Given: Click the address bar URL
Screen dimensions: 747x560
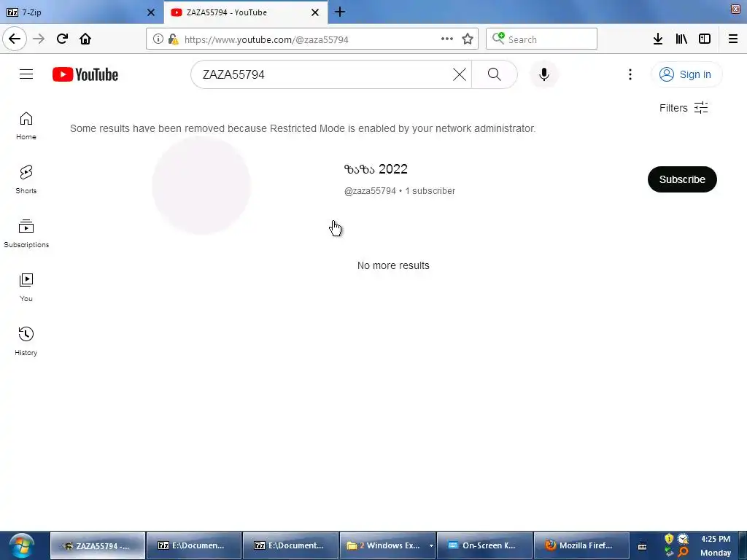Looking at the screenshot, I should click(x=266, y=39).
